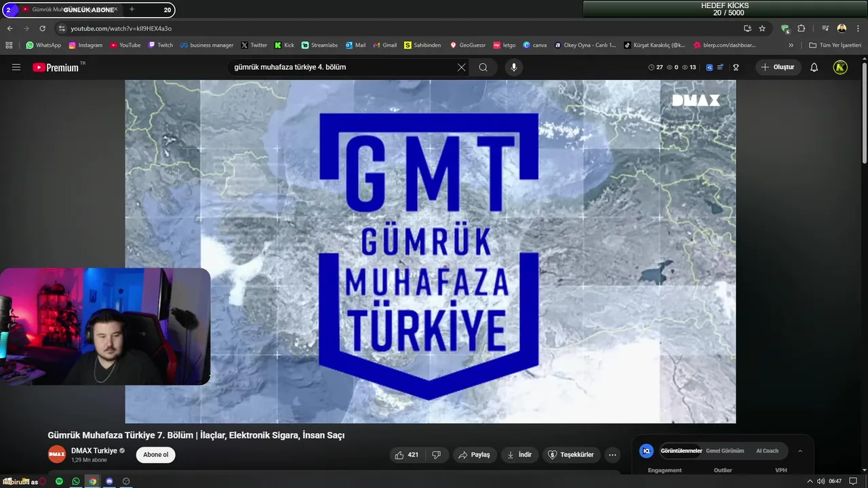Go back with browser back arrow
868x488 pixels.
pos(9,28)
